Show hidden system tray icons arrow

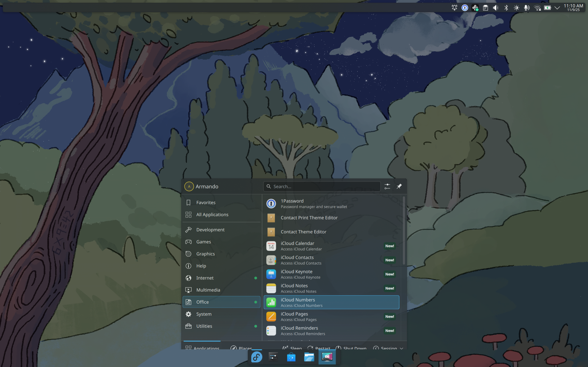pyautogui.click(x=557, y=8)
